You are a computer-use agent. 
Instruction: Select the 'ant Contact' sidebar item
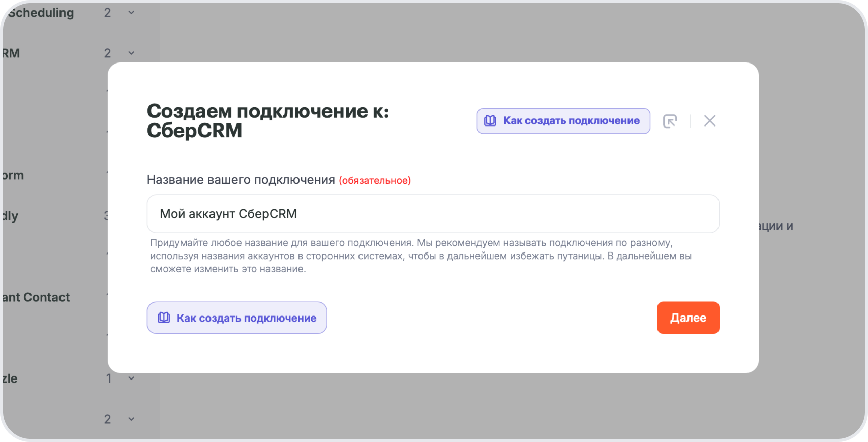click(36, 297)
